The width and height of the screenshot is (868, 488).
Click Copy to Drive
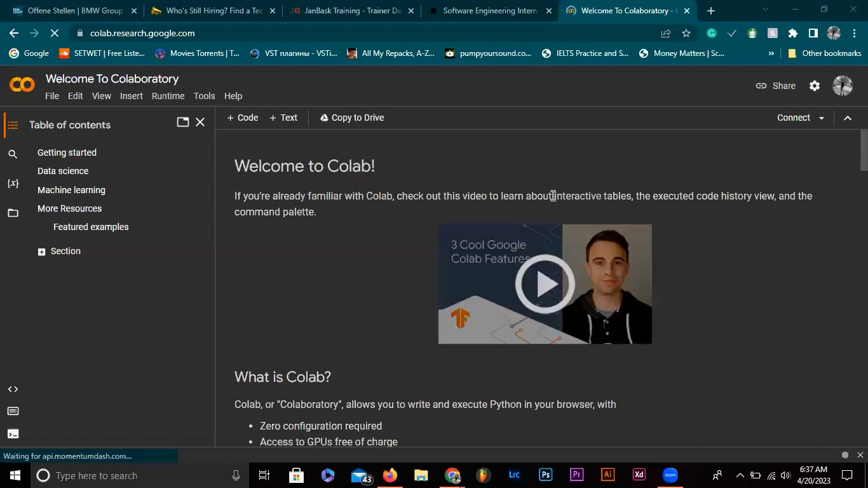[352, 118]
